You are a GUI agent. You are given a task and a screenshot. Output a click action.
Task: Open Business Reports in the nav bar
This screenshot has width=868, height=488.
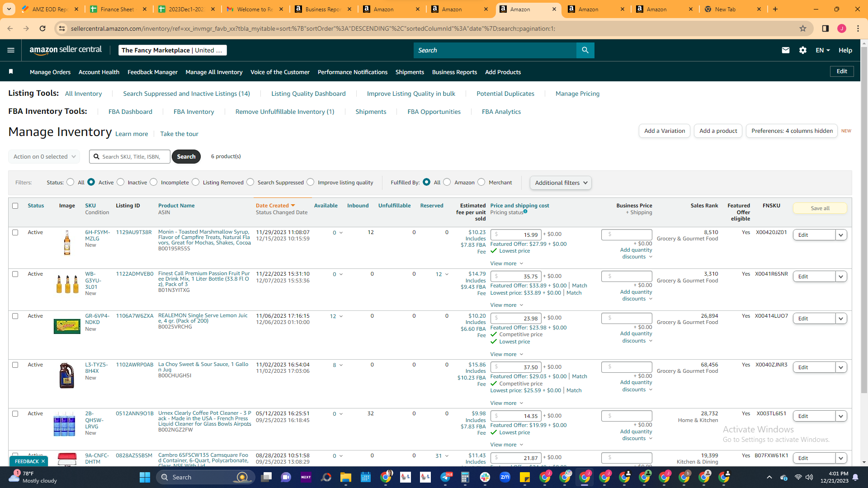[454, 72]
